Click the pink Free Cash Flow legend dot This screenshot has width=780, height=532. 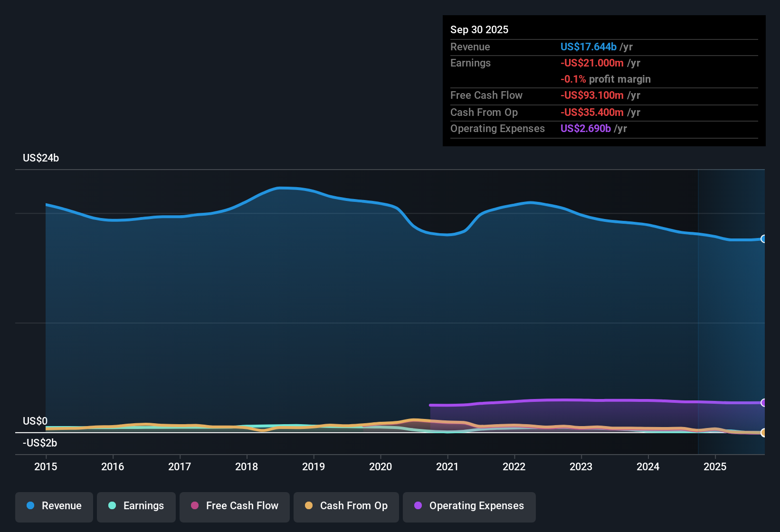[x=194, y=506]
